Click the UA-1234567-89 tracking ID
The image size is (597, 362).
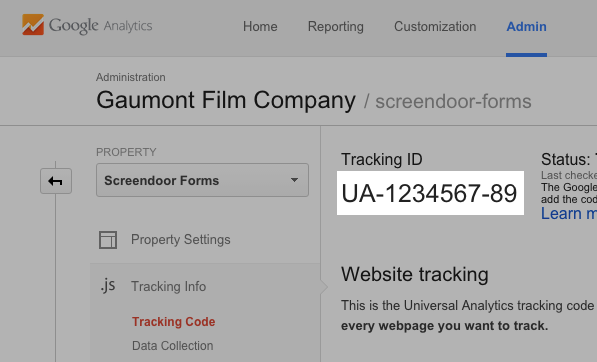point(430,193)
